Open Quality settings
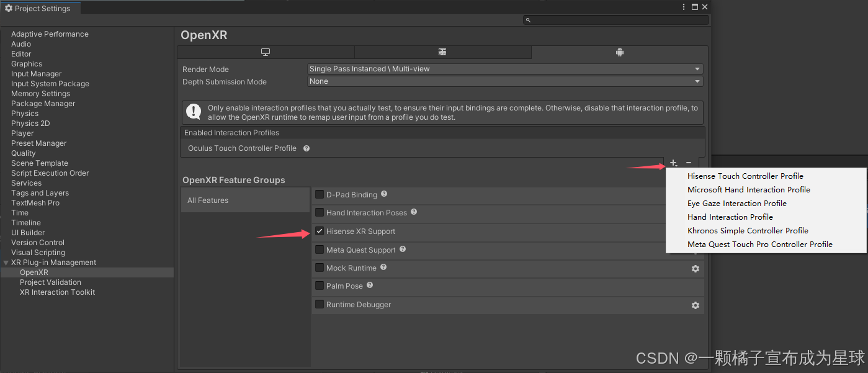Image resolution: width=868 pixels, height=373 pixels. click(x=24, y=153)
